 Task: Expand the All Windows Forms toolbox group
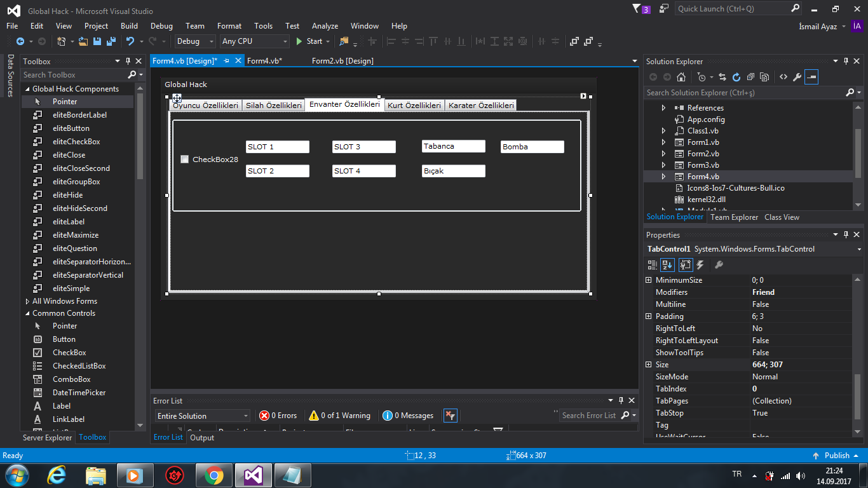pyautogui.click(x=27, y=301)
